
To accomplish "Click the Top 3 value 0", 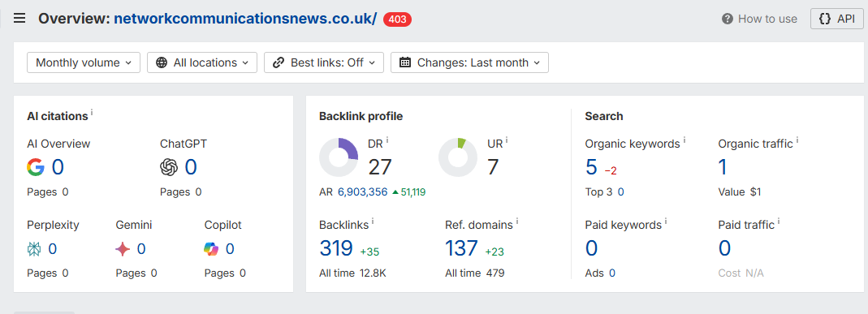I will [x=620, y=192].
